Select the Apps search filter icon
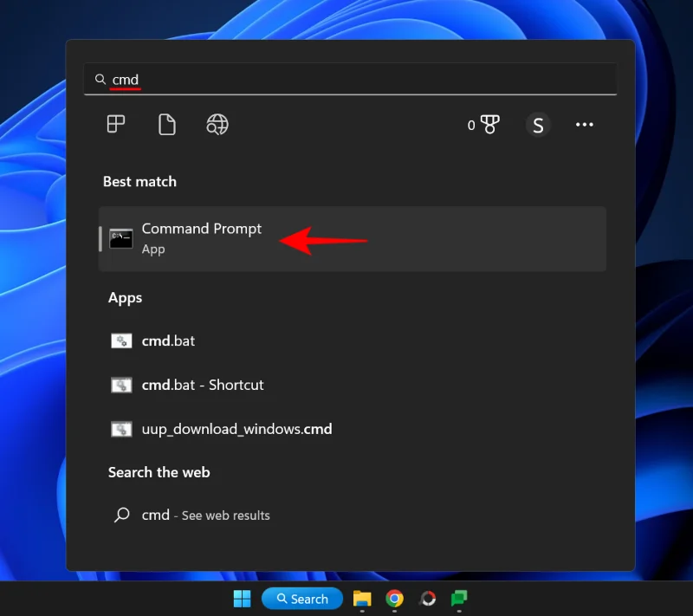The width and height of the screenshot is (693, 616). 116,124
